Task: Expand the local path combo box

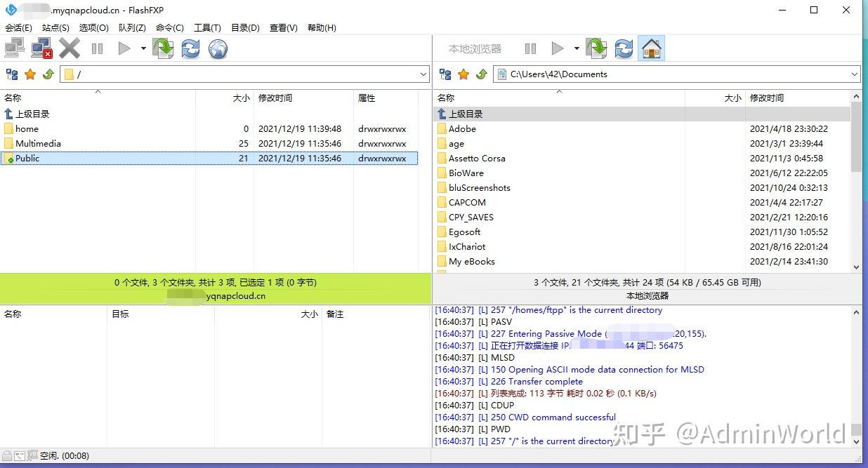Action: (855, 74)
